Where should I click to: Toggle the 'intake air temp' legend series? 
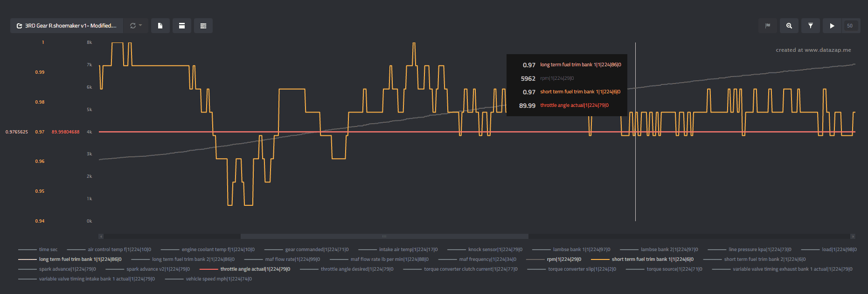click(398, 250)
